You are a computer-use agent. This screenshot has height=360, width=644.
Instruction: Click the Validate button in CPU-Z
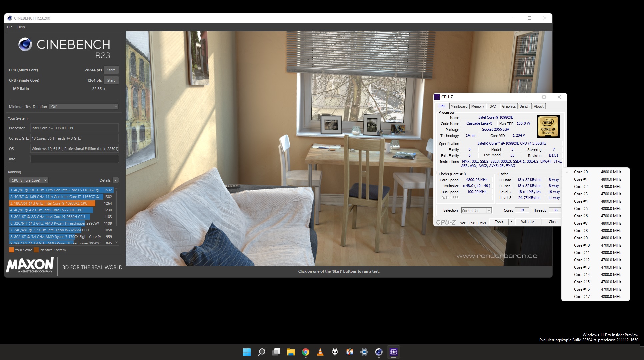[527, 222]
